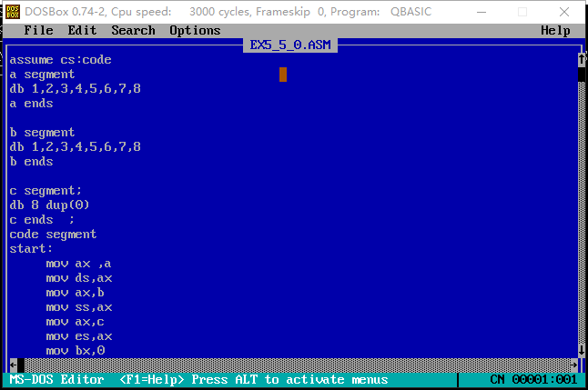The width and height of the screenshot is (588, 390).
Task: Click the 'mov es,ax' line
Action: pos(79,336)
